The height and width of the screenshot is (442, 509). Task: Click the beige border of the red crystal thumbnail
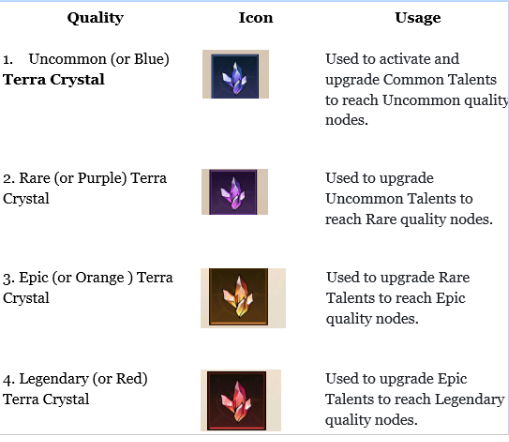pos(273,400)
